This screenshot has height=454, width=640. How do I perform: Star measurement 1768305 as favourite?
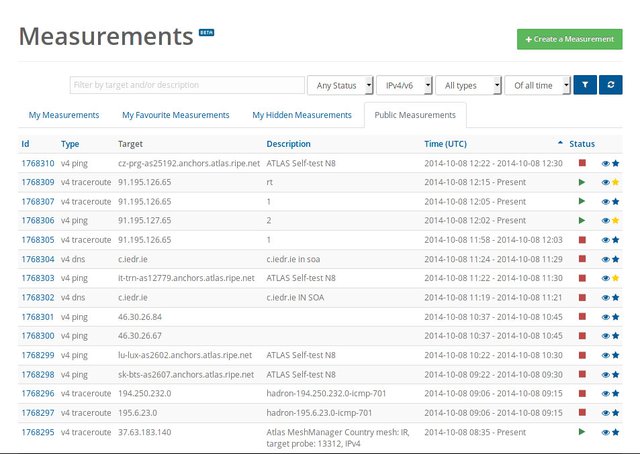coord(616,240)
